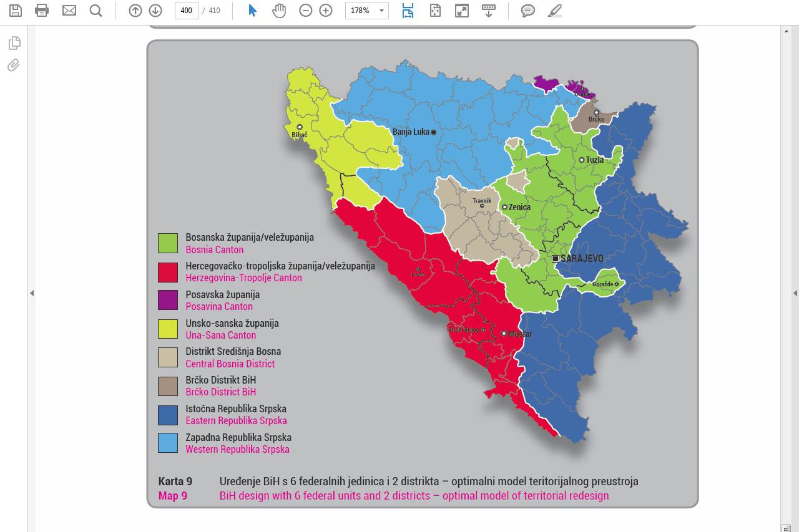
Task: Go to the next page arrow
Action: tap(155, 11)
